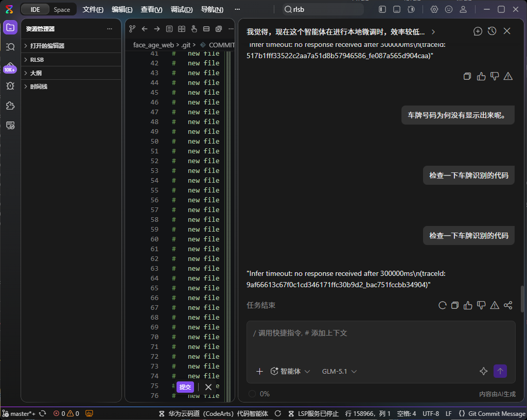Open the Search view in the activity bar
527x420 pixels.
click(10, 47)
